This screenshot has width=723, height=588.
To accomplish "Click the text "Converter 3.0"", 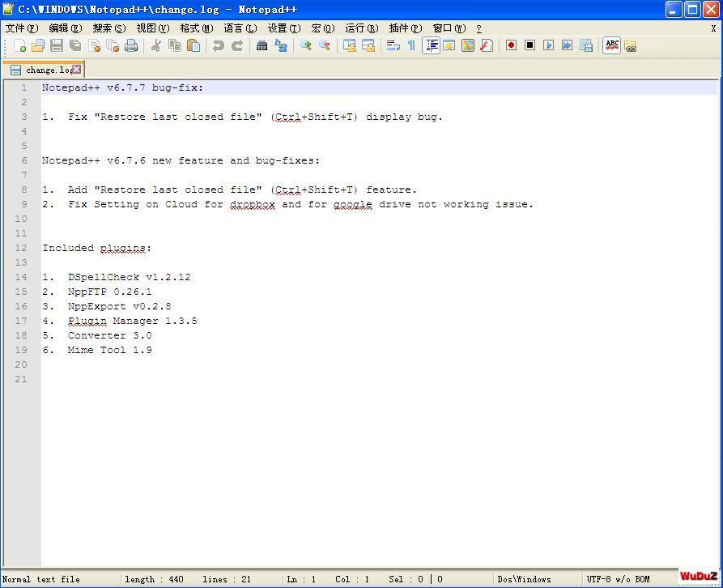I will (110, 336).
